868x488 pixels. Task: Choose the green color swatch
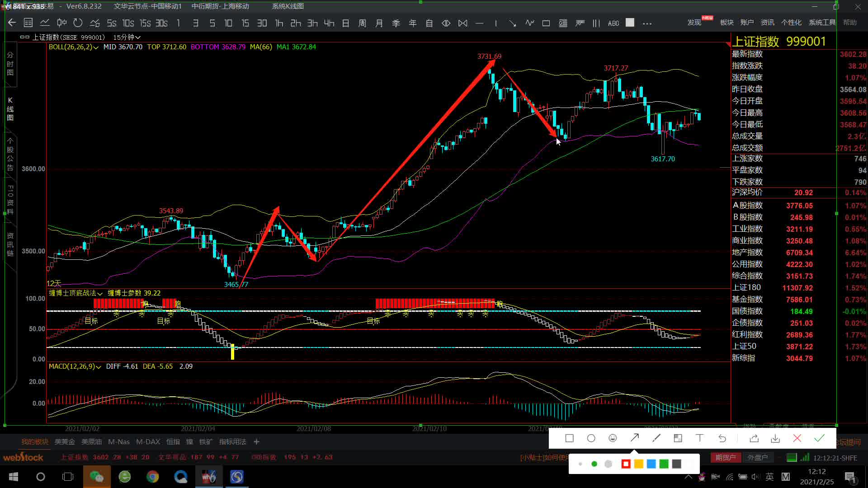click(664, 464)
